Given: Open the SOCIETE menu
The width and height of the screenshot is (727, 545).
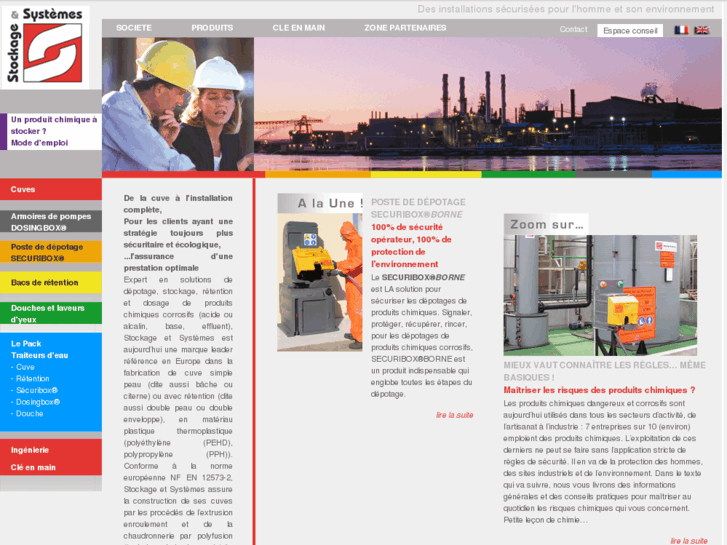Looking at the screenshot, I should pos(134,28).
